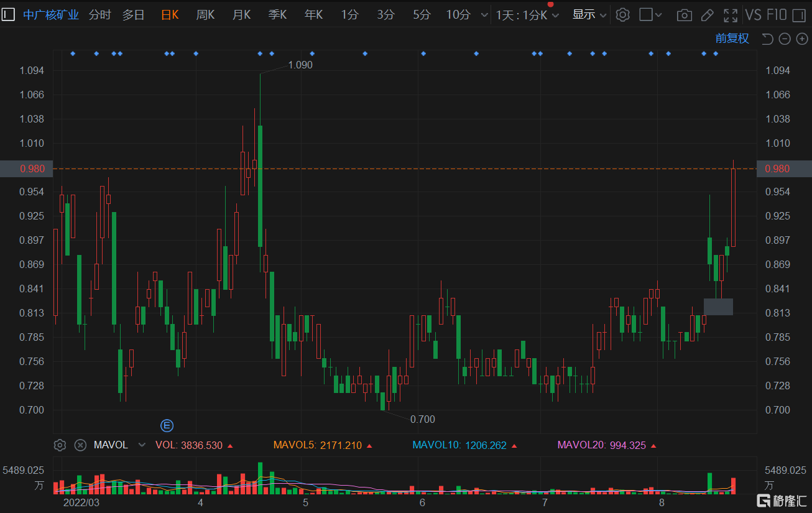The image size is (812, 513).
Task: Click the VOL: 3836.530 value
Action: 189,445
